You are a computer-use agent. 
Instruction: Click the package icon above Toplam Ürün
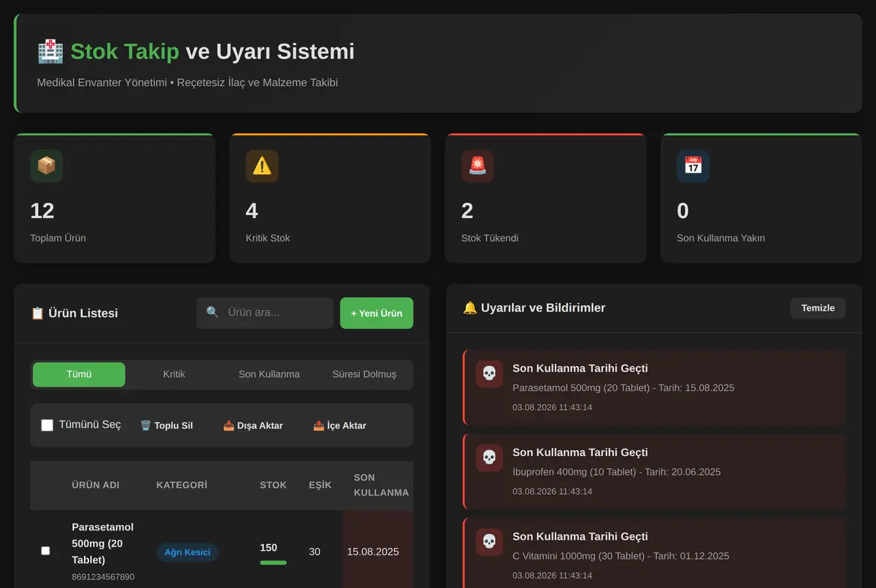point(47,166)
